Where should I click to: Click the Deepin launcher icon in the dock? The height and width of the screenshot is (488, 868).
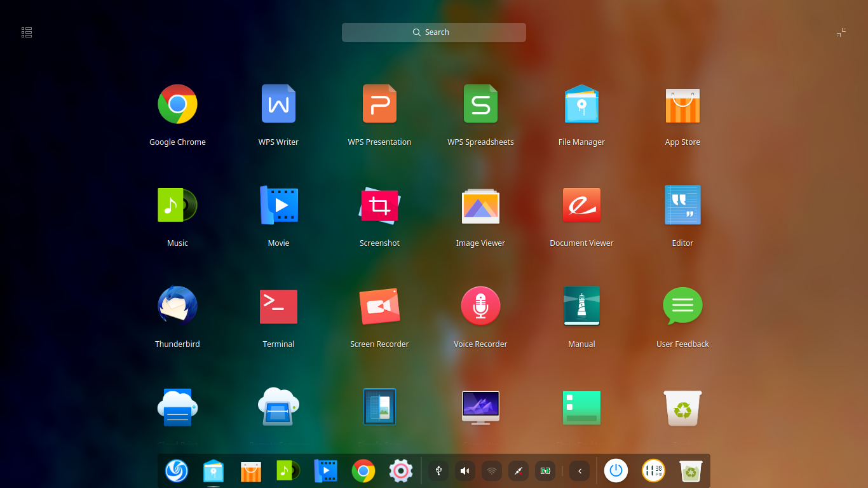tap(176, 471)
